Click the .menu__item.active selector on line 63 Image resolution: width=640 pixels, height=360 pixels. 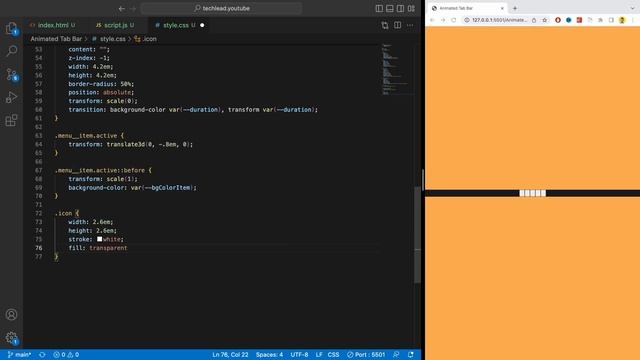pos(86,136)
